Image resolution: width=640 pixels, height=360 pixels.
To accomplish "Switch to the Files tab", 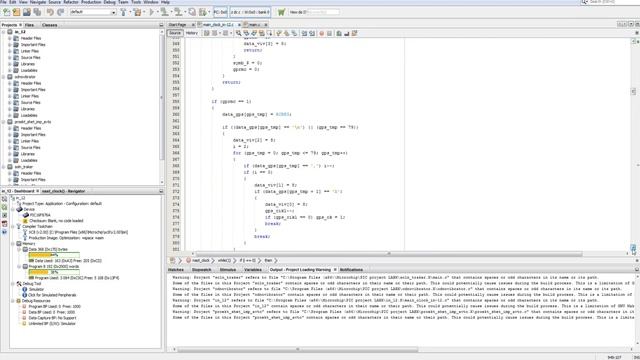I will [x=29, y=25].
